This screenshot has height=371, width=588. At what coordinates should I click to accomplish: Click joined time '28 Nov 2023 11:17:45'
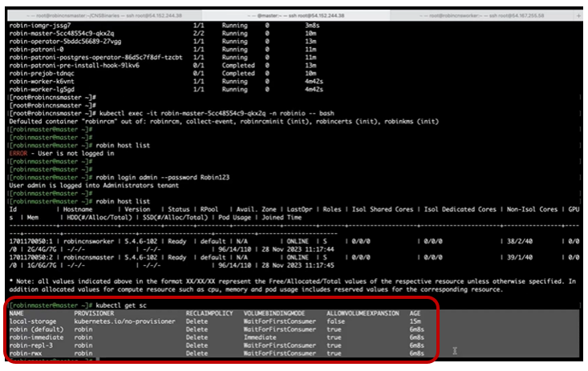(x=298, y=265)
